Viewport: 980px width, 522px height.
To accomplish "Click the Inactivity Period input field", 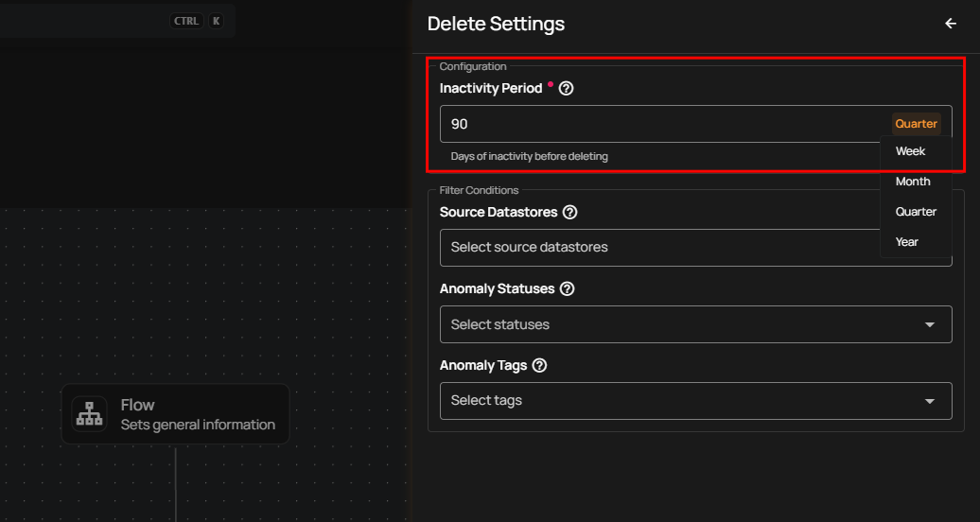I will tap(662, 124).
